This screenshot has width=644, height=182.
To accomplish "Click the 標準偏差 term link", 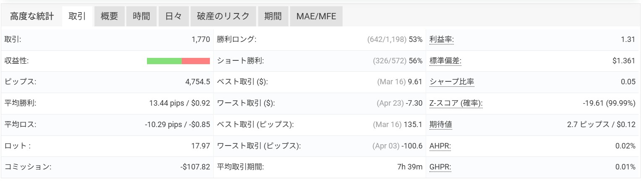I will click(445, 61).
